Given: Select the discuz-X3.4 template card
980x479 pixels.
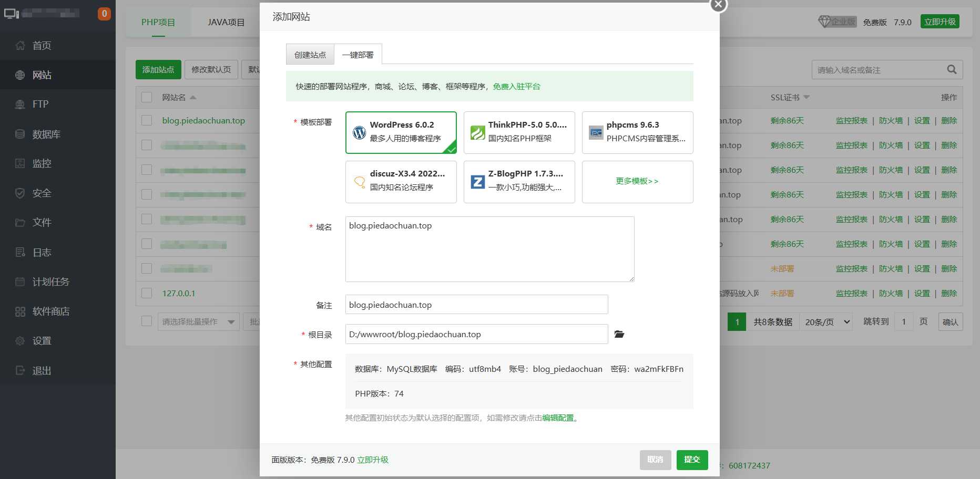Looking at the screenshot, I should coord(401,182).
